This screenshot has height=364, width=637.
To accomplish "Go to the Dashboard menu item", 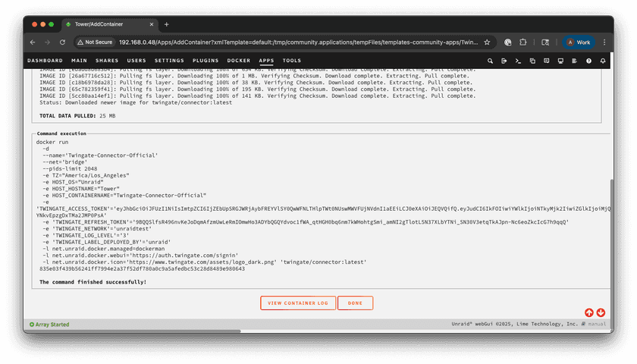I will [45, 61].
